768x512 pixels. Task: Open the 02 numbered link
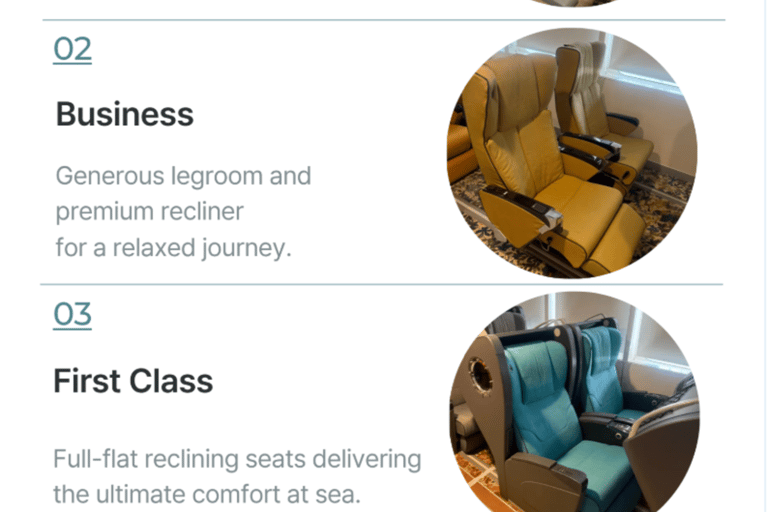[x=72, y=49]
